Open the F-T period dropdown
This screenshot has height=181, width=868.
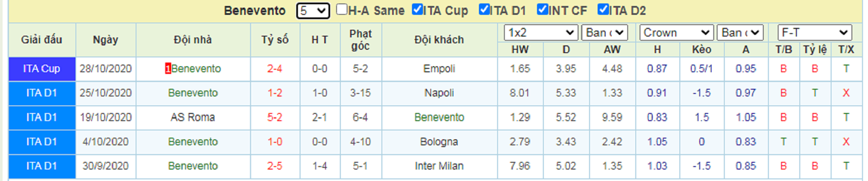point(815,33)
